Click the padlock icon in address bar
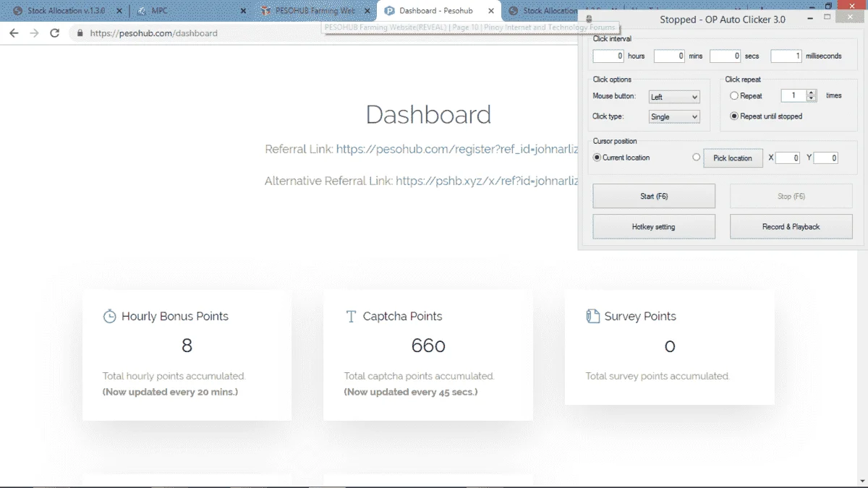This screenshot has height=488, width=868. [79, 33]
